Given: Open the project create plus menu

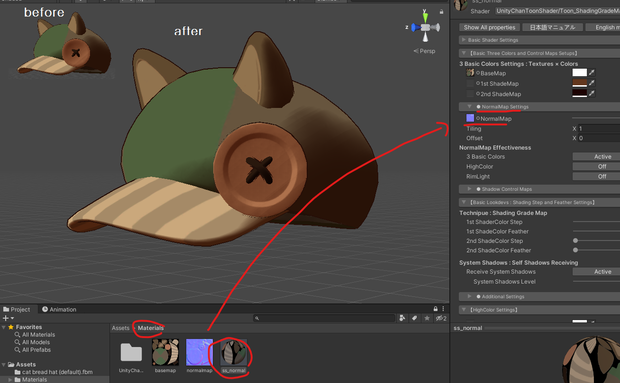Looking at the screenshot, I should point(8,318).
